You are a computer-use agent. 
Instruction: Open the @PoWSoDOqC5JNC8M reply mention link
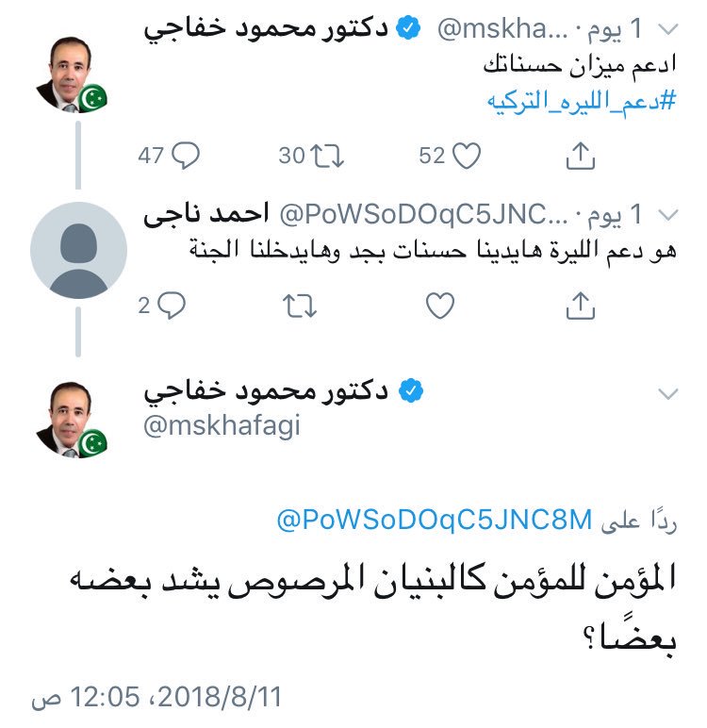(434, 520)
